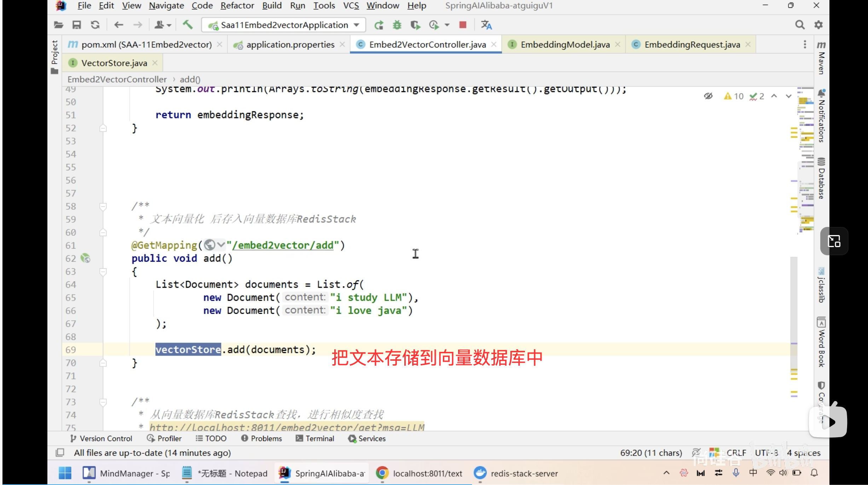Click the Debug bug icon
The height and width of the screenshot is (485, 868).
(x=397, y=25)
